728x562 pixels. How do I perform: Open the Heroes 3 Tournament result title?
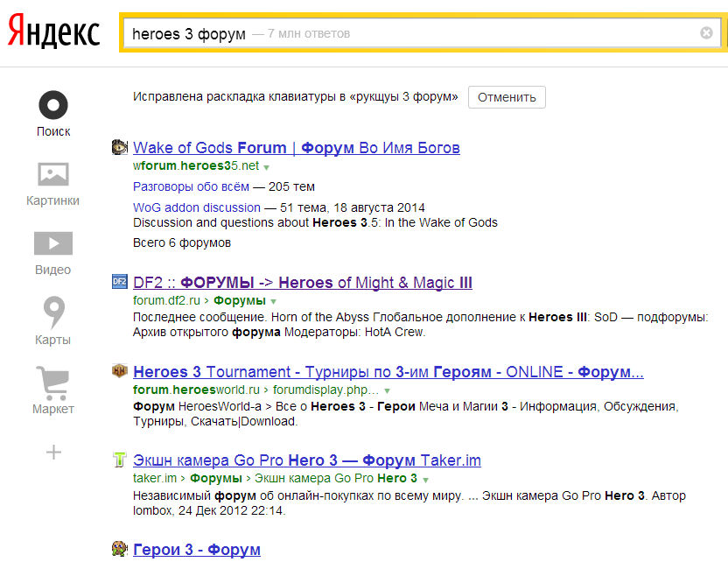click(388, 372)
